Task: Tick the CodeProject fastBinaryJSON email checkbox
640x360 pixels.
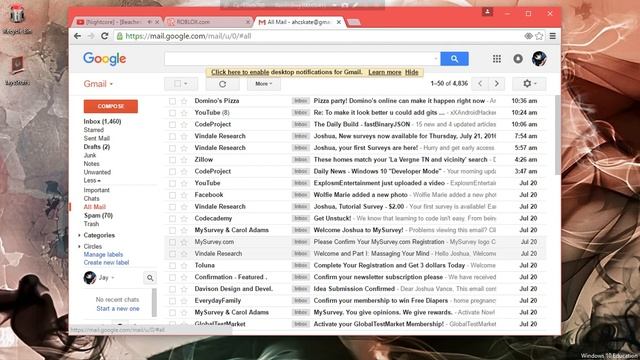Action: (x=172, y=124)
